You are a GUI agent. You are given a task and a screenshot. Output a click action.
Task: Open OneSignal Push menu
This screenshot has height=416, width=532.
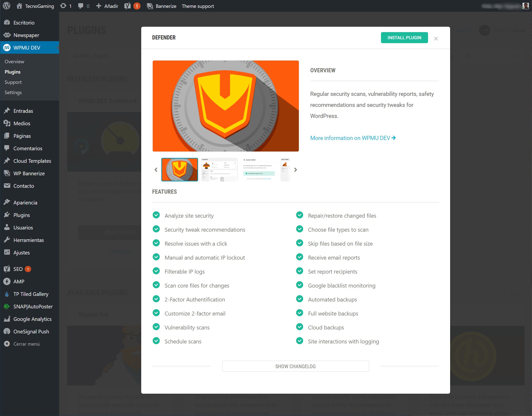[x=29, y=331]
